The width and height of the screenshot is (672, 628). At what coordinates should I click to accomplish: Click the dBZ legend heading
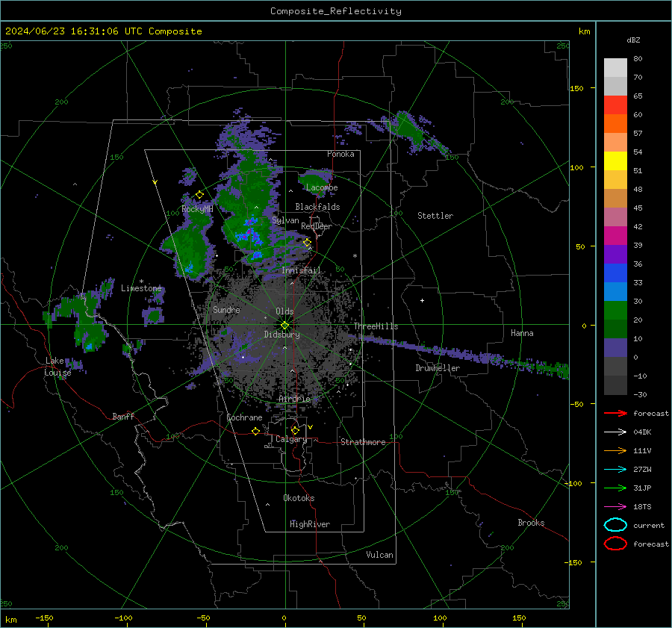(x=633, y=40)
